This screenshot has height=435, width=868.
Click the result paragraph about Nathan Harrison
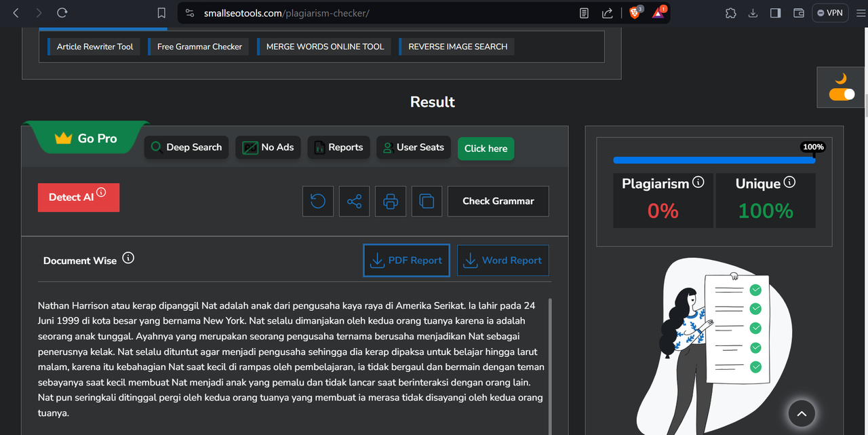point(292,360)
